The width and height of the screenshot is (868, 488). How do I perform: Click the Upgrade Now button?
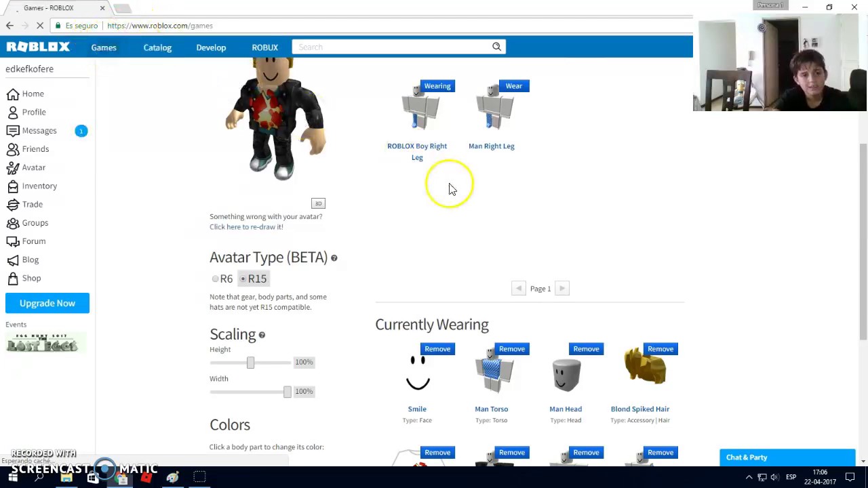pyautogui.click(x=47, y=303)
